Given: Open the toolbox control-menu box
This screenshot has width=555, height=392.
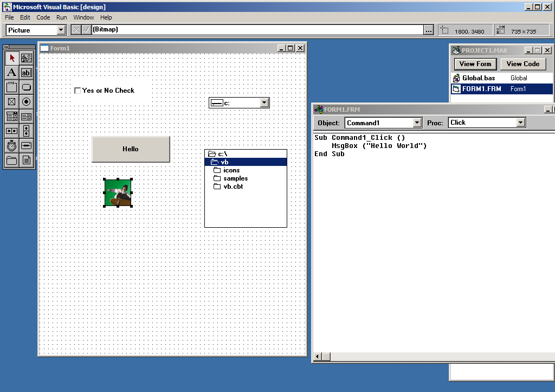Looking at the screenshot, I should (x=7, y=47).
